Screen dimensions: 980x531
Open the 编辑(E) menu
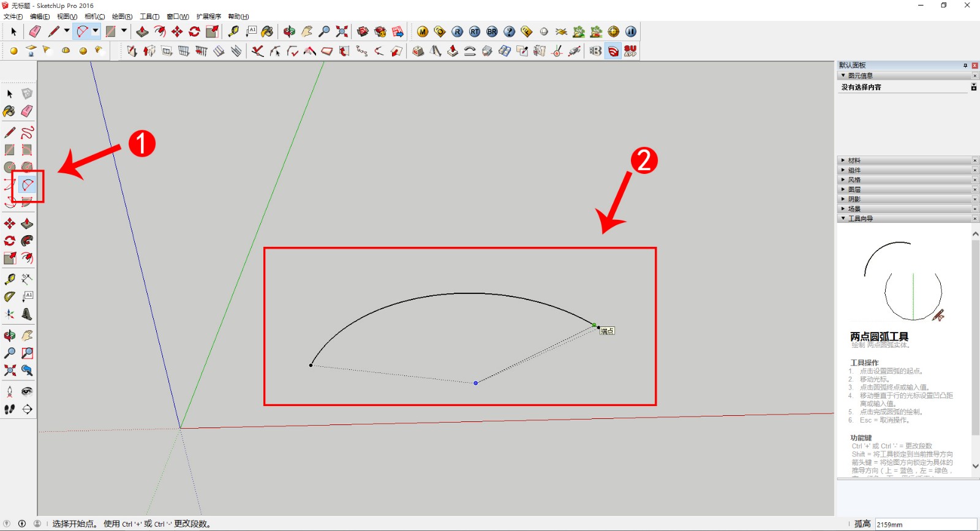40,17
